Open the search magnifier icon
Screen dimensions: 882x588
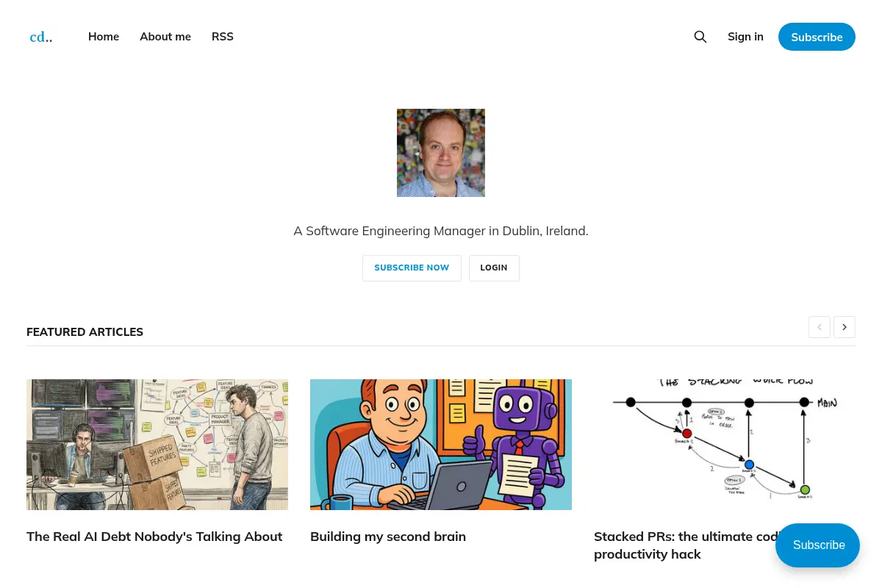pos(700,37)
